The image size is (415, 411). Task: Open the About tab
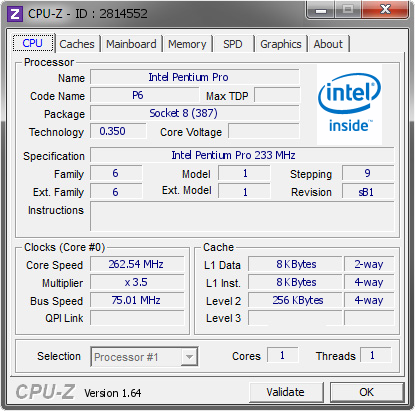click(328, 44)
